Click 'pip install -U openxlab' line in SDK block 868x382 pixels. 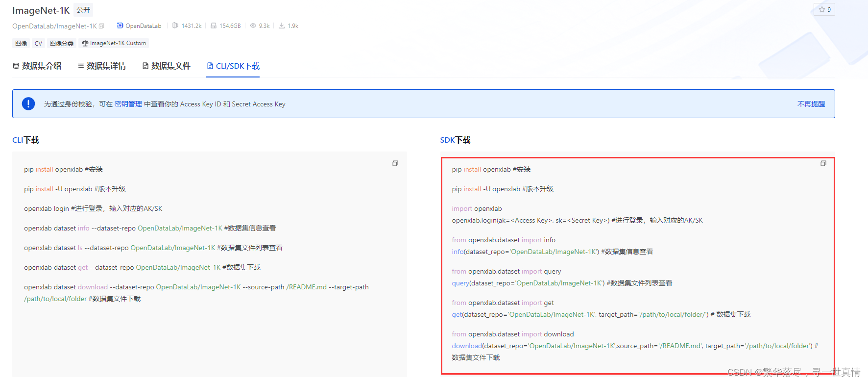click(x=503, y=189)
